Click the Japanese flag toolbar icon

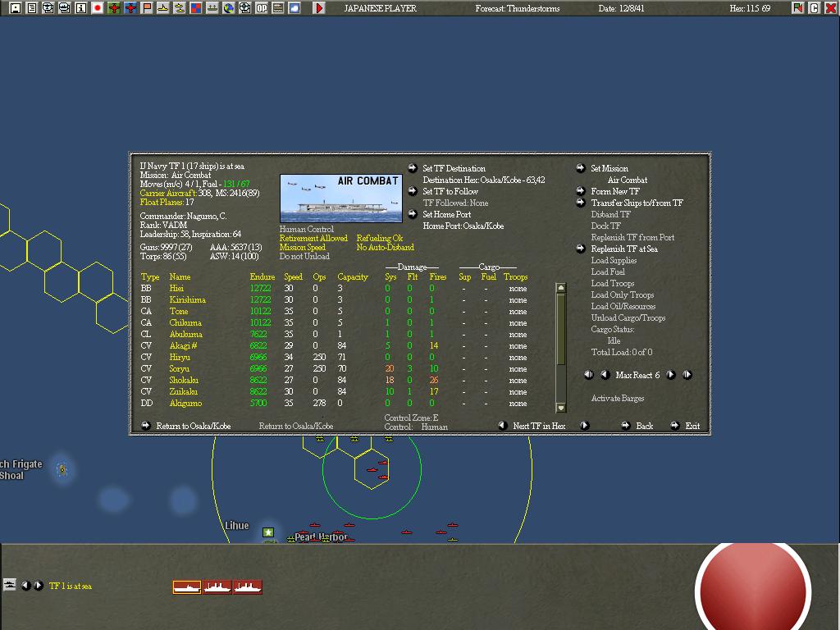(x=98, y=8)
